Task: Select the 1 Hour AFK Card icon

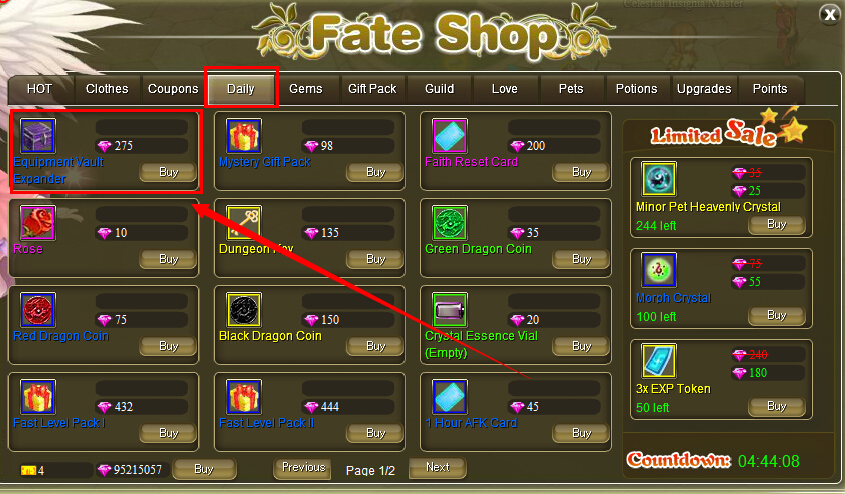Action: (x=450, y=397)
